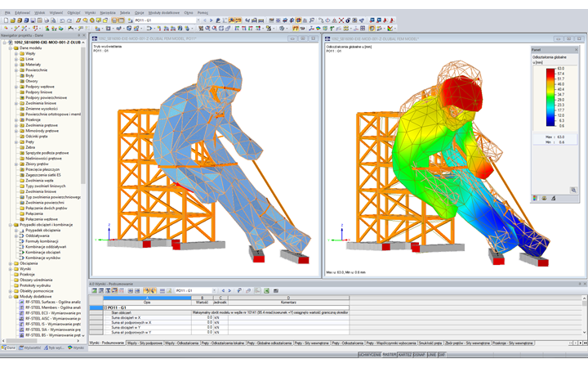Toggle UCHWYCENIE snap in status bar
Image resolution: width=588 pixels, height=368 pixels.
369,354
